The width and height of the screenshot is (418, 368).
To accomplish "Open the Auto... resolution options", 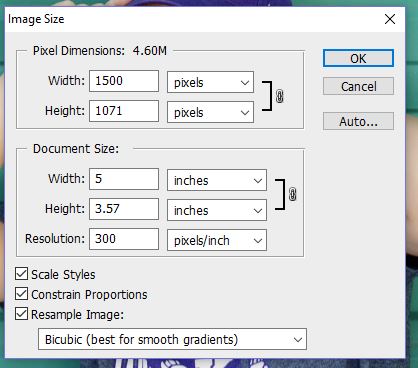I will [x=358, y=121].
